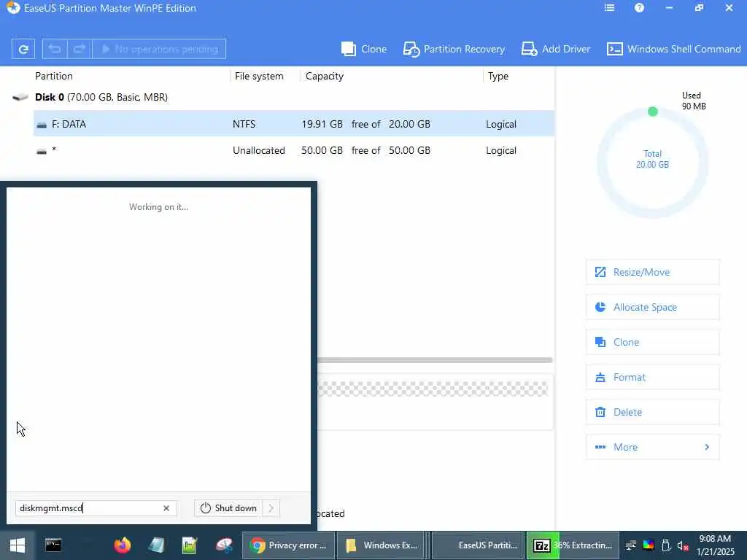Clear the start menu search text
This screenshot has width=747, height=560.
coord(166,508)
